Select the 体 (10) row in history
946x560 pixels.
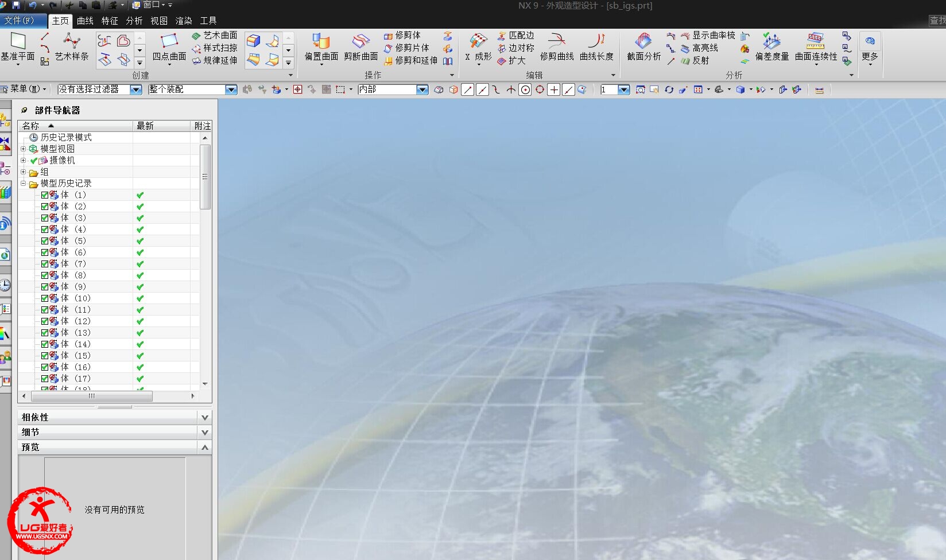pyautogui.click(x=76, y=298)
